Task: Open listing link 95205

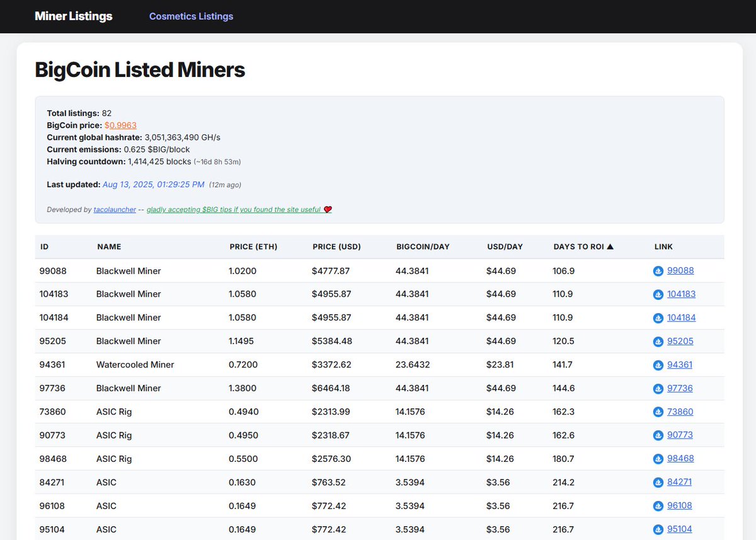Action: (680, 342)
